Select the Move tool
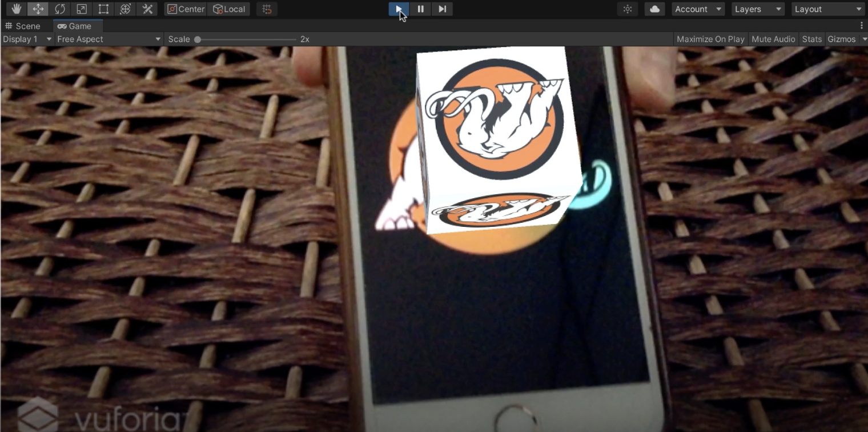The height and width of the screenshot is (432, 868). point(38,9)
